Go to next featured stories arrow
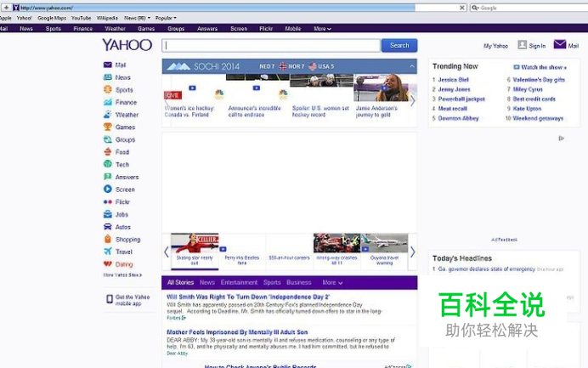This screenshot has height=368, width=588. tap(412, 252)
